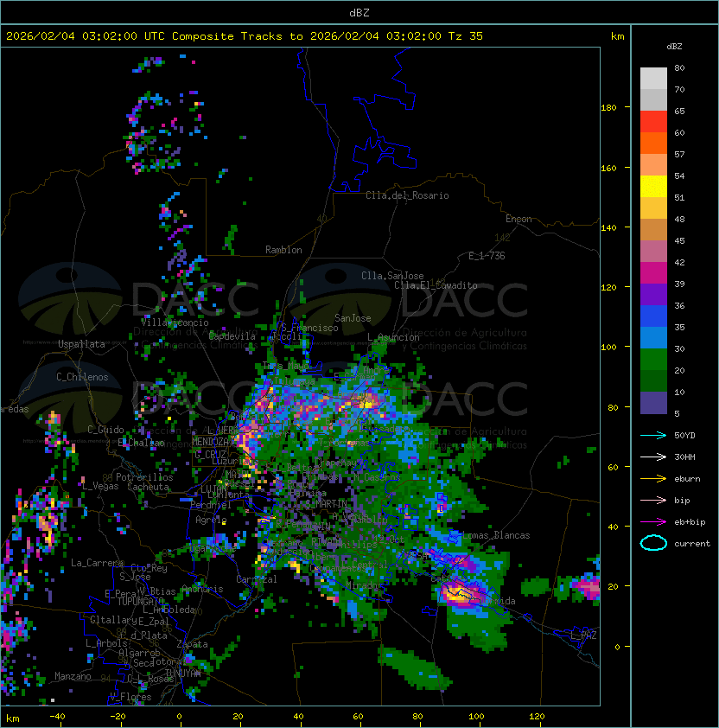Image resolution: width=719 pixels, height=728 pixels.
Task: Click the '80' legend scale value
Action: click(679, 67)
